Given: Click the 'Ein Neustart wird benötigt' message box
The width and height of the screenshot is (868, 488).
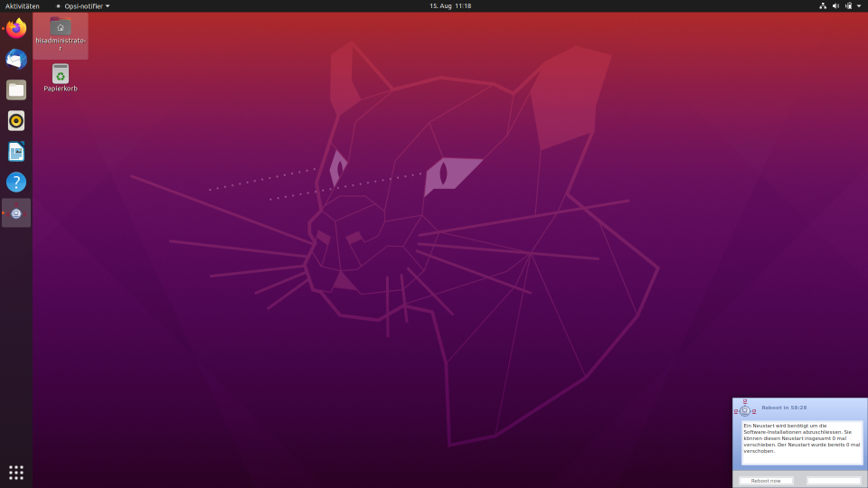Looking at the screenshot, I should coord(802,442).
